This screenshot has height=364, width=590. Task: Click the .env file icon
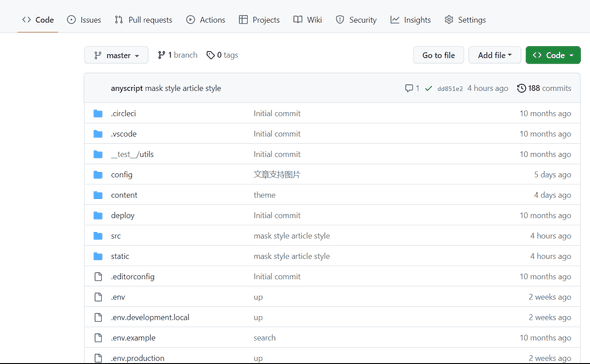[x=98, y=297]
